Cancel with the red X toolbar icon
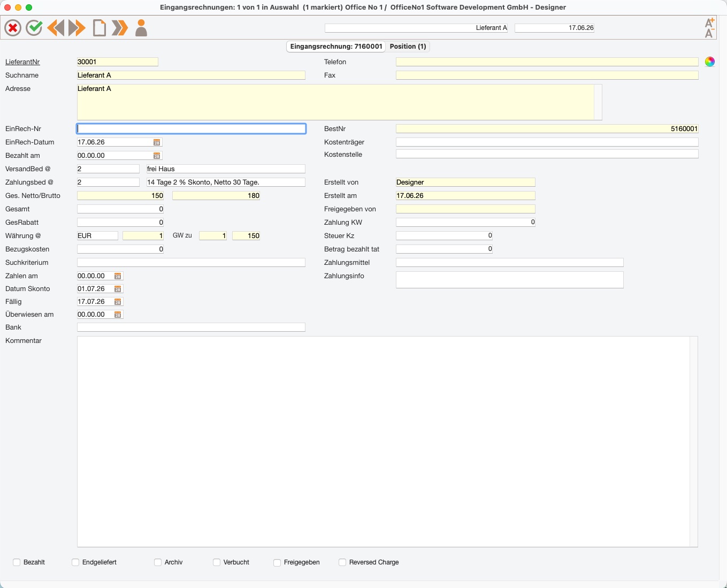The width and height of the screenshot is (727, 588). tap(13, 28)
